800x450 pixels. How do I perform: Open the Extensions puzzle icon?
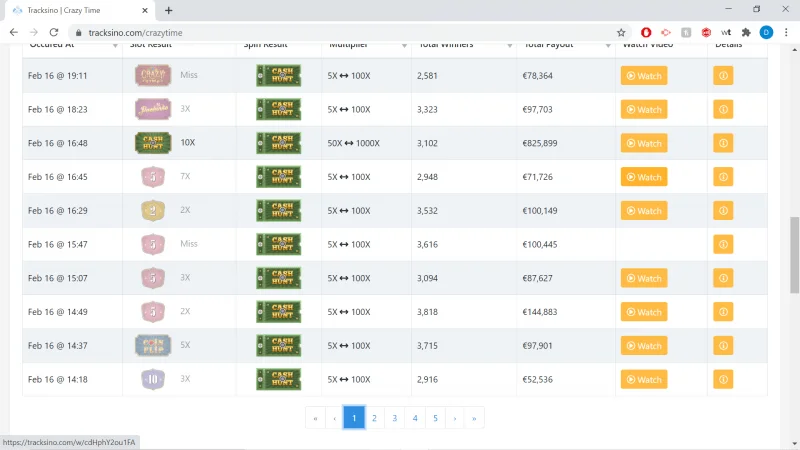click(746, 33)
